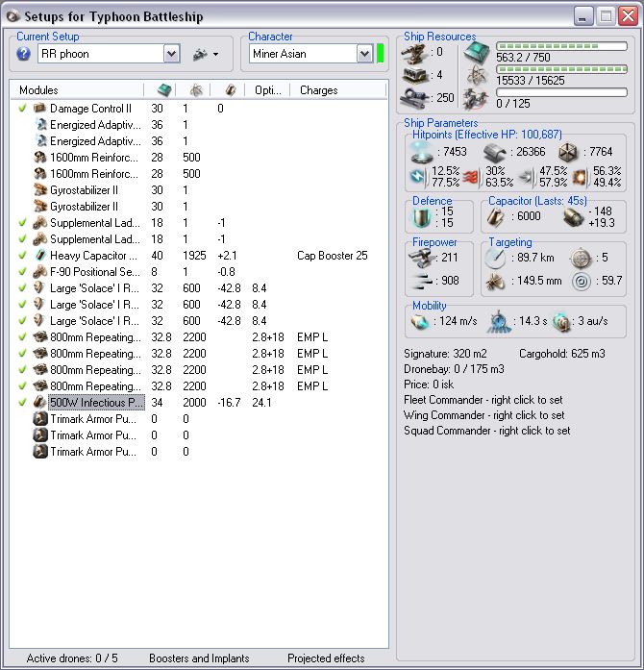Toggle active state of Damage Control II
The width and height of the screenshot is (644, 670).
coord(23,109)
